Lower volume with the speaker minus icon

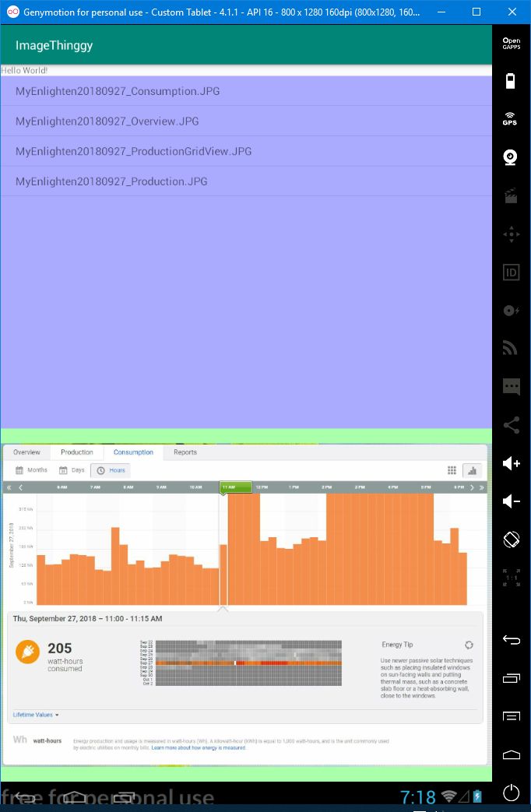coord(511,501)
